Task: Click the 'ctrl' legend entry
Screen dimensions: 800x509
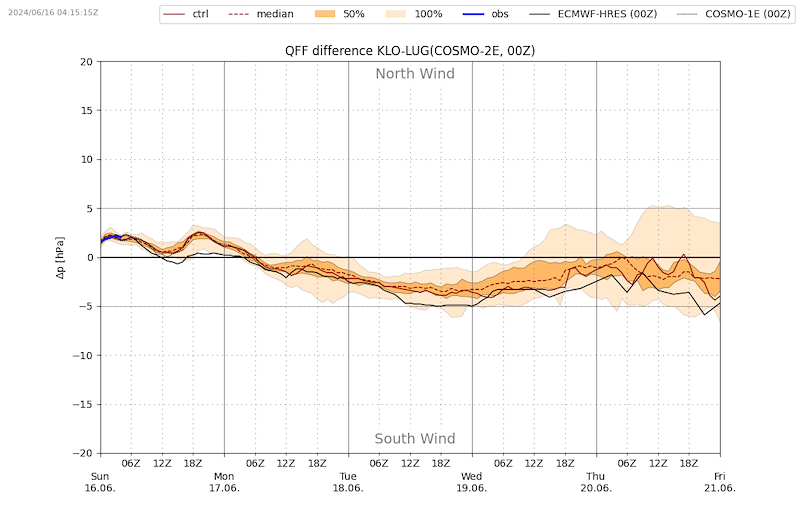Action: point(187,14)
